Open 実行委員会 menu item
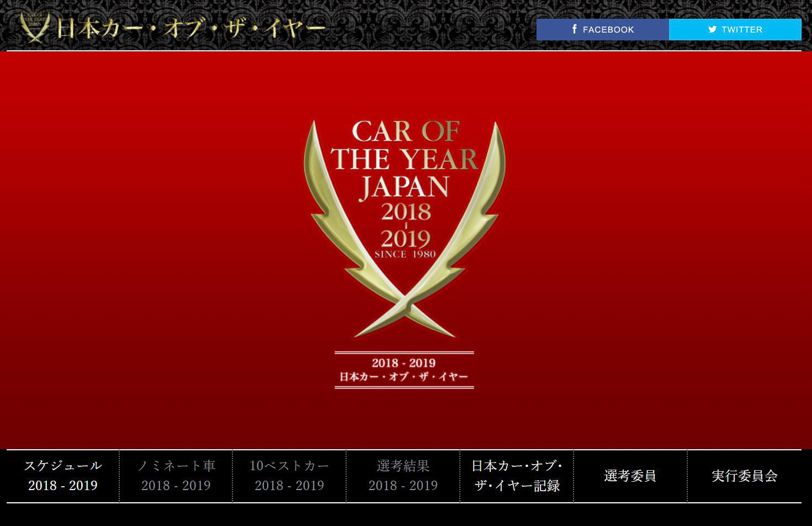Image resolution: width=812 pixels, height=526 pixels. [745, 476]
